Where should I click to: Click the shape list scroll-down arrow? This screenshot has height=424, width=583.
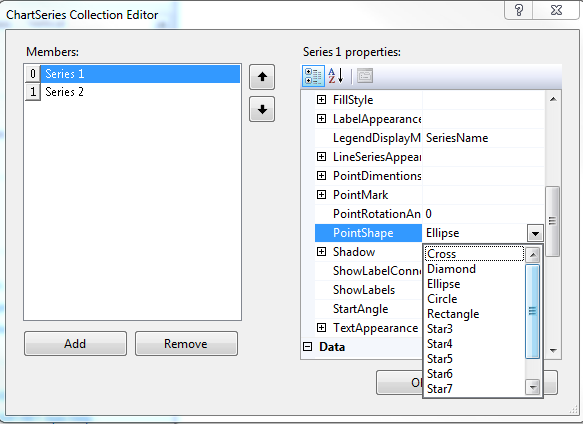pyautogui.click(x=532, y=388)
